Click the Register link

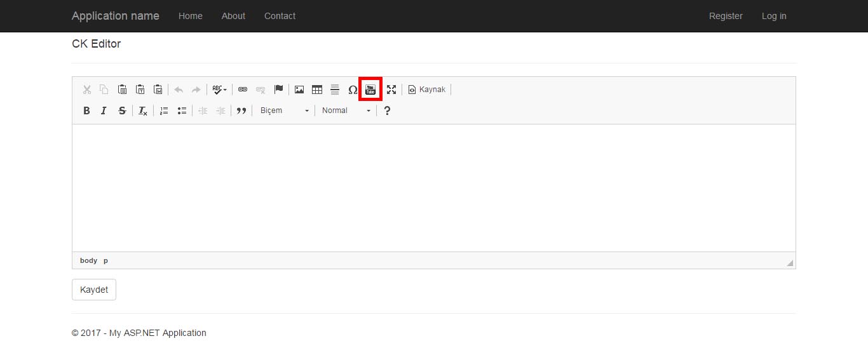(x=726, y=16)
